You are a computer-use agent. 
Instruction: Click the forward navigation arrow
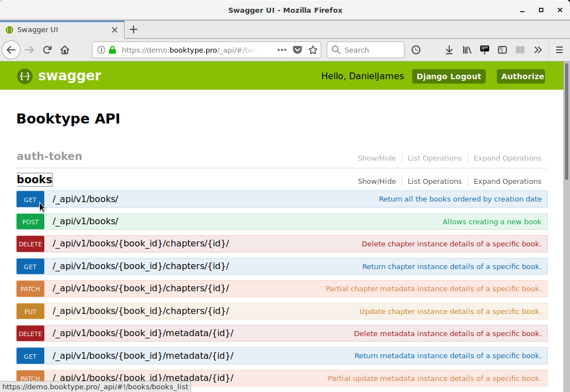(29, 50)
